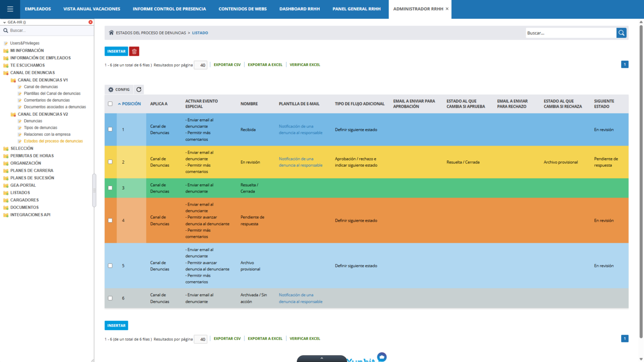The width and height of the screenshot is (644, 362).
Task: Switch to the DASHBOARD RRHH tab
Action: point(299,9)
